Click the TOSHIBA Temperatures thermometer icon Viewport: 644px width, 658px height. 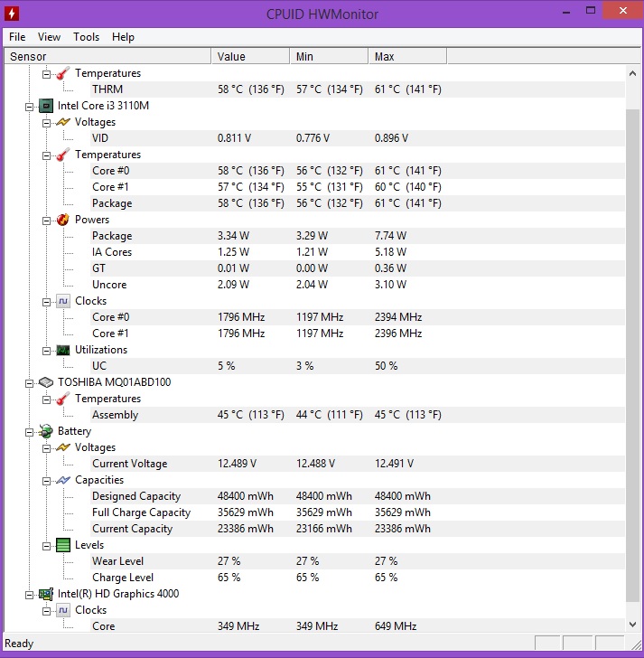pyautogui.click(x=63, y=399)
